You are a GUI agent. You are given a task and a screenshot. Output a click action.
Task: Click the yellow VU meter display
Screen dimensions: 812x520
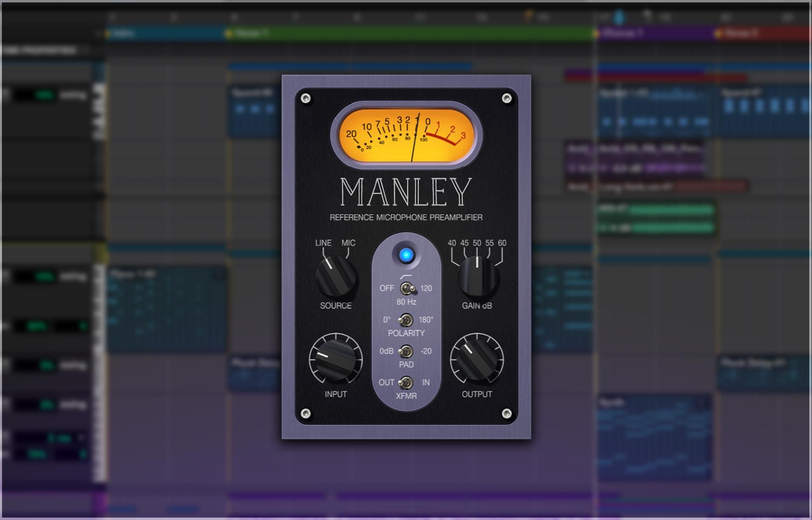click(x=406, y=135)
